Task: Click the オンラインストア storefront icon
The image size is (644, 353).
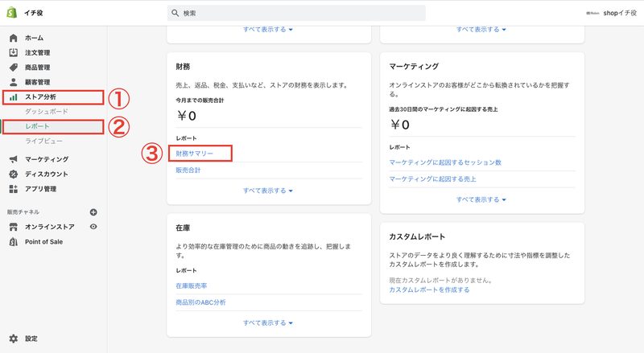Action: pyautogui.click(x=14, y=227)
